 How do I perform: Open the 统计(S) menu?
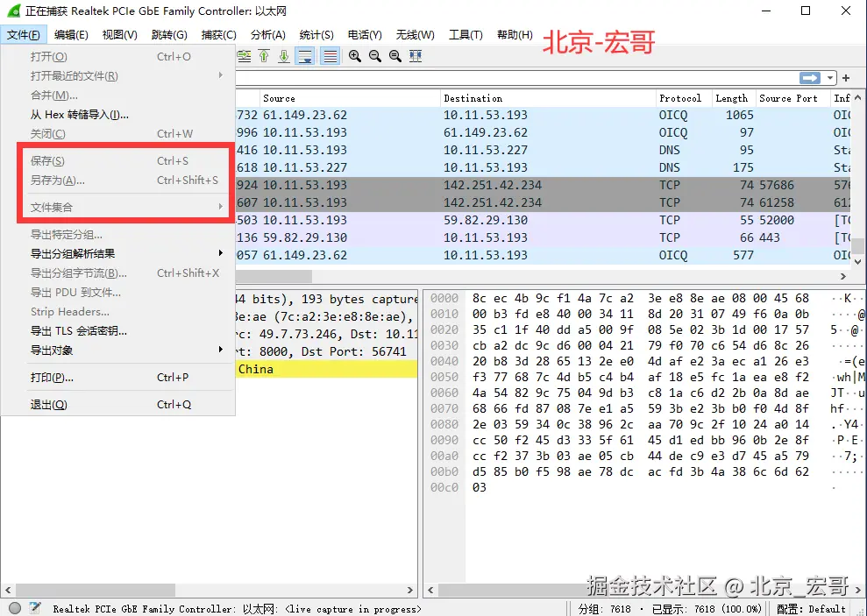[x=316, y=35]
